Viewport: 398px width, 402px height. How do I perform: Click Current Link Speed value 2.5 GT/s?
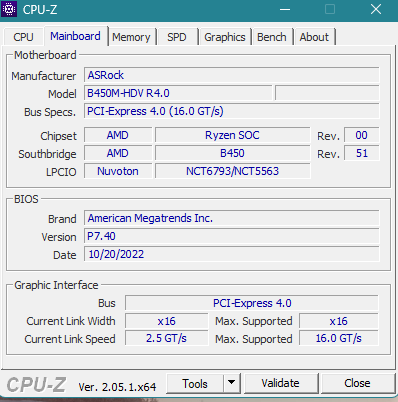point(166,338)
